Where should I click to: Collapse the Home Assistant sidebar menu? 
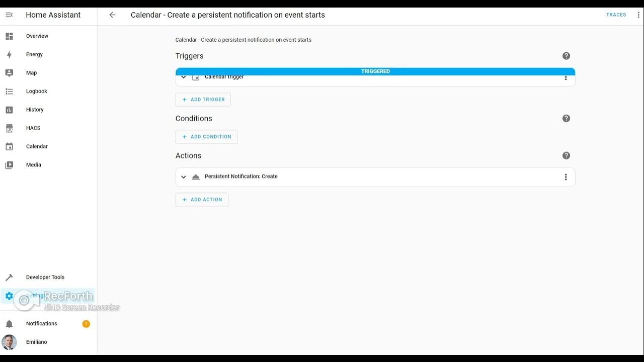9,15
